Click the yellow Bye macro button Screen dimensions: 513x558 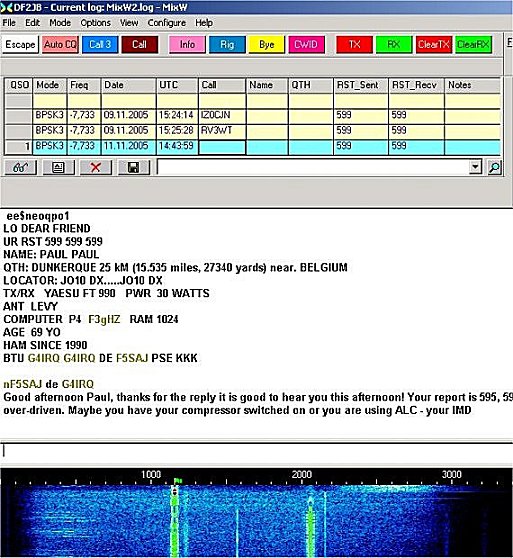(x=266, y=44)
